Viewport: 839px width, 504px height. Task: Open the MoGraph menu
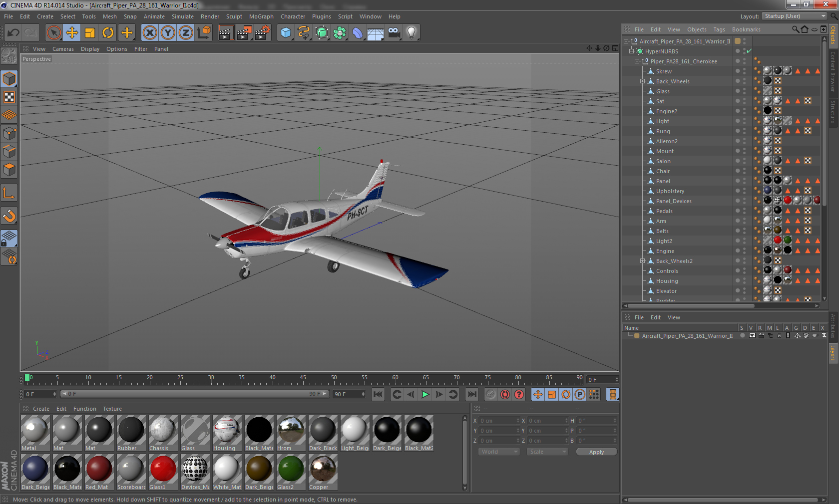[x=261, y=16]
